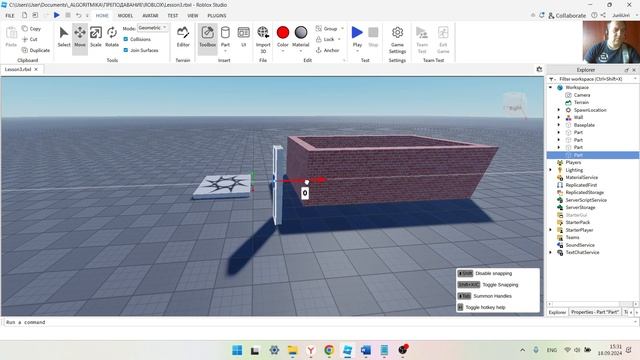Collapse the Workspace tree node
This screenshot has height=360, width=640.
coord(551,87)
